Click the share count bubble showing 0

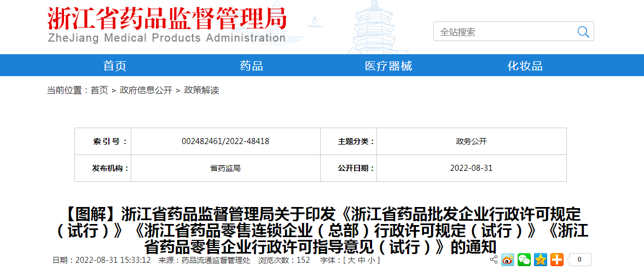[579, 260]
